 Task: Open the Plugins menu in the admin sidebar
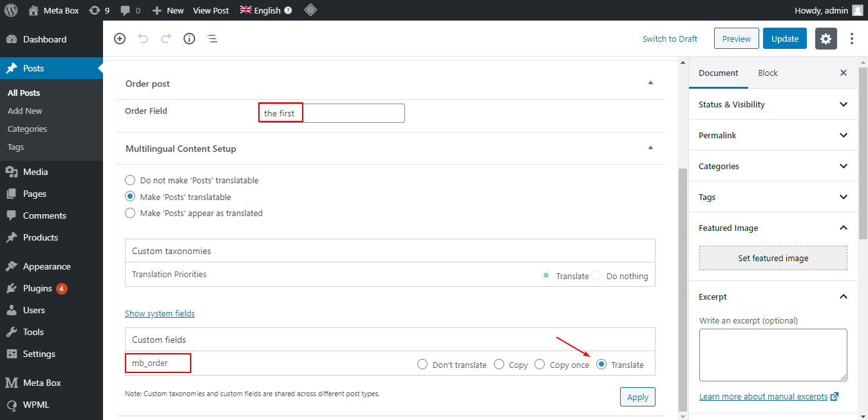38,288
